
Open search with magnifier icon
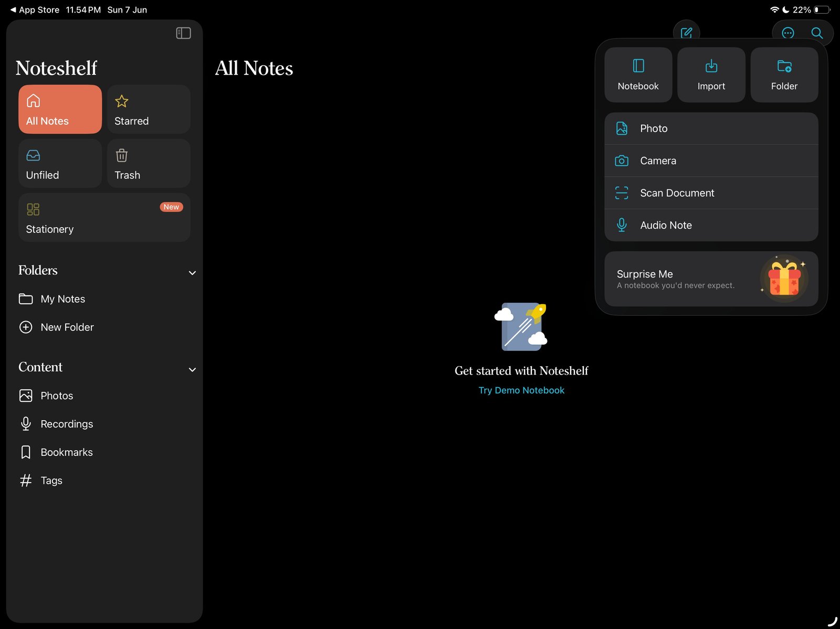817,33
